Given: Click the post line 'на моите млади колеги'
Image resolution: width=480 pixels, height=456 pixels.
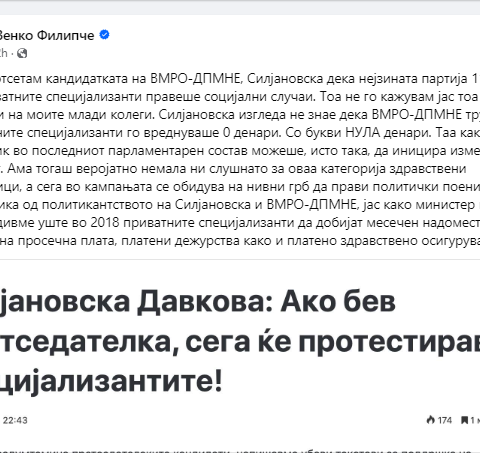Looking at the screenshot, I should [x=240, y=115].
